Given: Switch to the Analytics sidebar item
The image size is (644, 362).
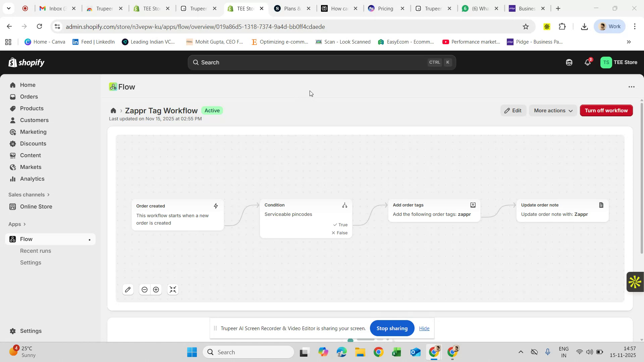Looking at the screenshot, I should click(32, 179).
